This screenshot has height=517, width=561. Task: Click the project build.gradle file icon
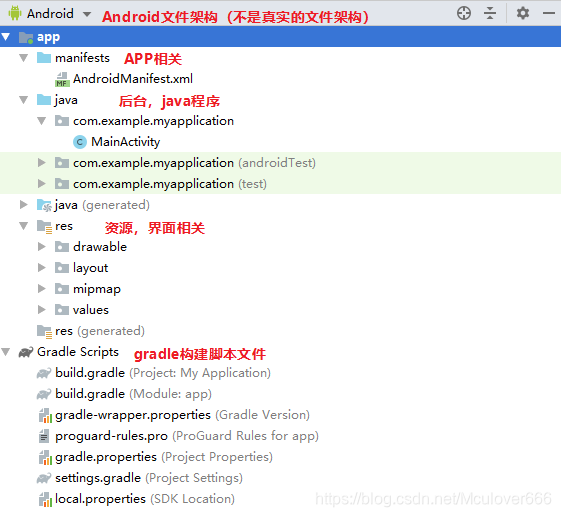[44, 373]
